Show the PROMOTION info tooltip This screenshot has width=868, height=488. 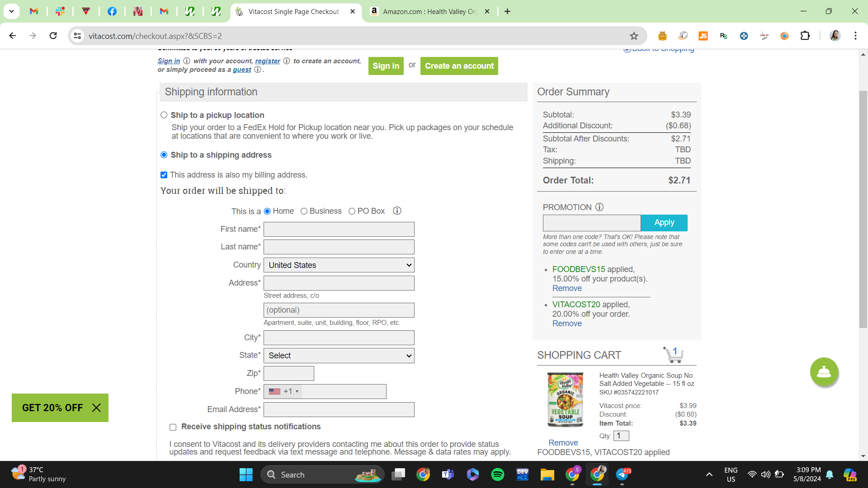pyautogui.click(x=599, y=207)
